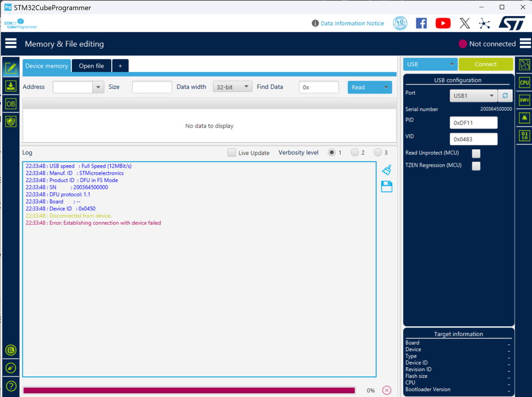The image size is (532, 397).
Task: Select verbosity level 1
Action: pyautogui.click(x=331, y=152)
